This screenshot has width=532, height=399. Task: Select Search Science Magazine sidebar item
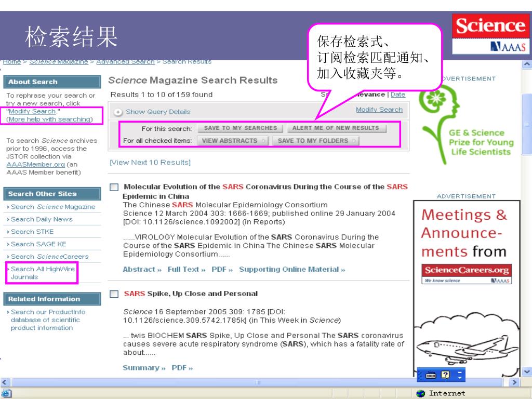[x=53, y=207]
